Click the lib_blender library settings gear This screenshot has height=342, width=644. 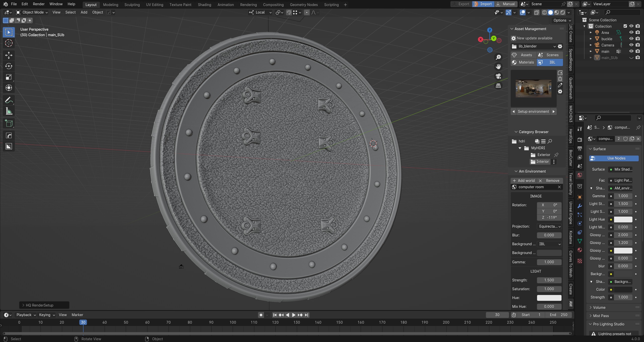560,46
